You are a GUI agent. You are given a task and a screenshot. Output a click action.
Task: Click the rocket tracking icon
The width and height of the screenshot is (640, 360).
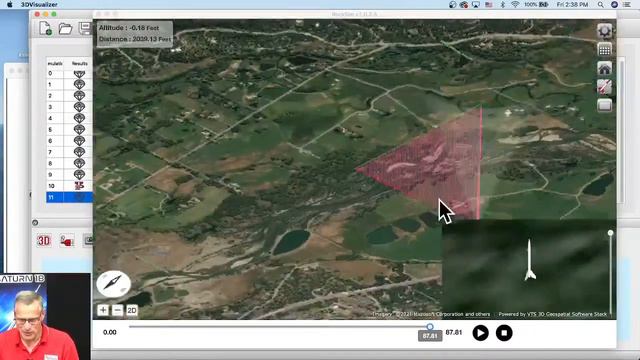[x=604, y=87]
